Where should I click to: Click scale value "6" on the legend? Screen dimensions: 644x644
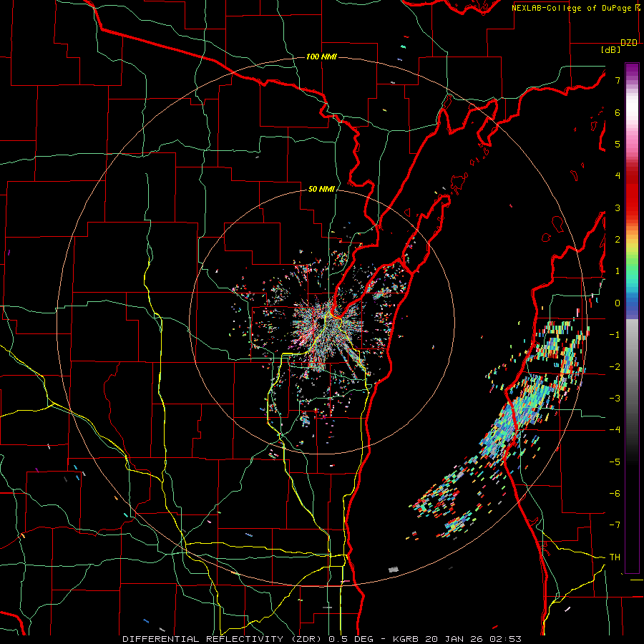pyautogui.click(x=618, y=112)
